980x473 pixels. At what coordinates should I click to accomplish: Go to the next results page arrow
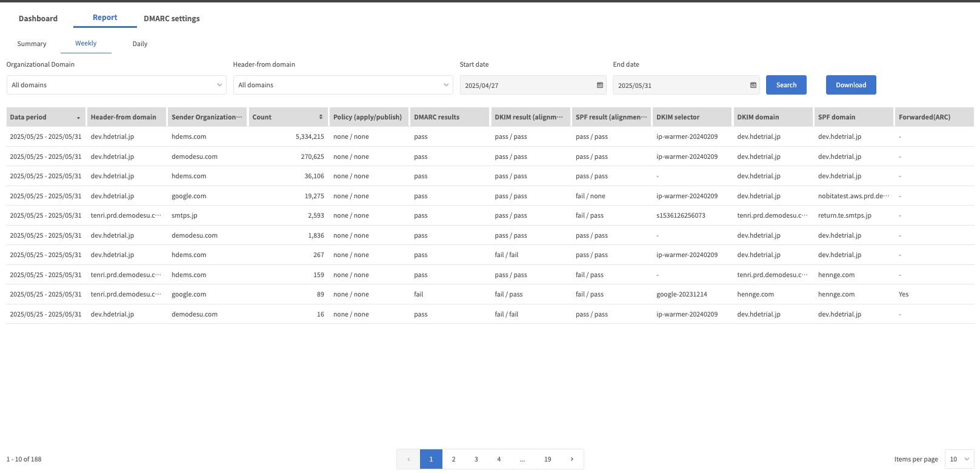572,459
